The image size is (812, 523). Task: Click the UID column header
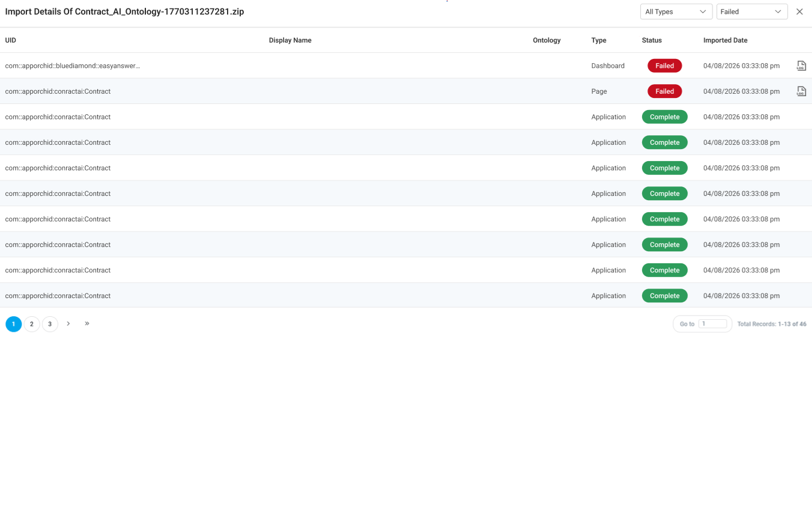pos(11,40)
